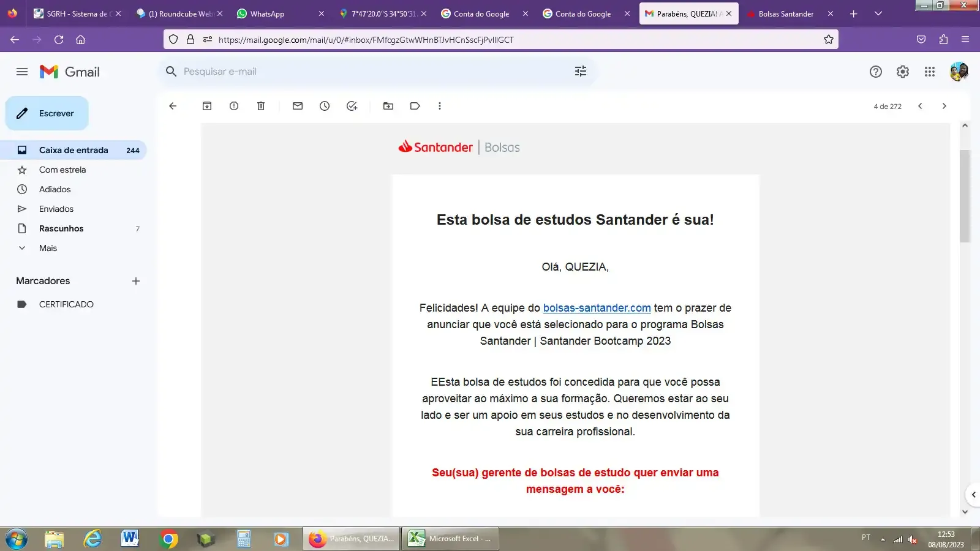Image resolution: width=980 pixels, height=551 pixels.
Task: Click Escrever compose button
Action: click(x=47, y=113)
